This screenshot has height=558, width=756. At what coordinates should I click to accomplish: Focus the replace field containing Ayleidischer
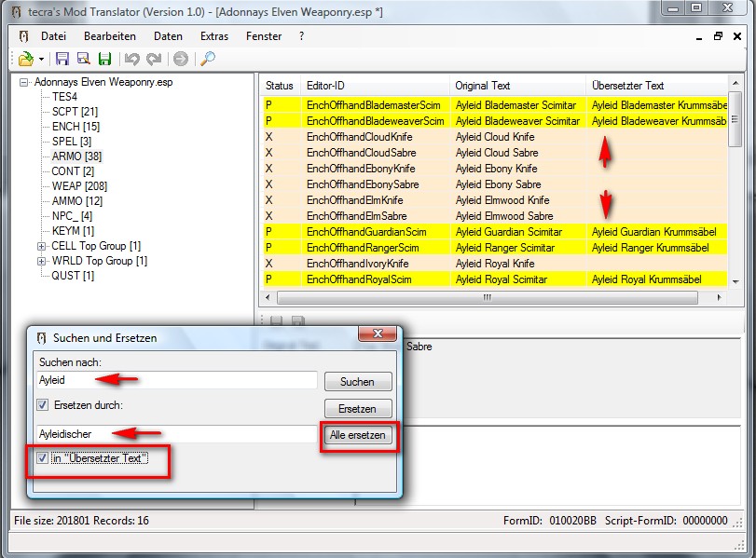(177, 434)
